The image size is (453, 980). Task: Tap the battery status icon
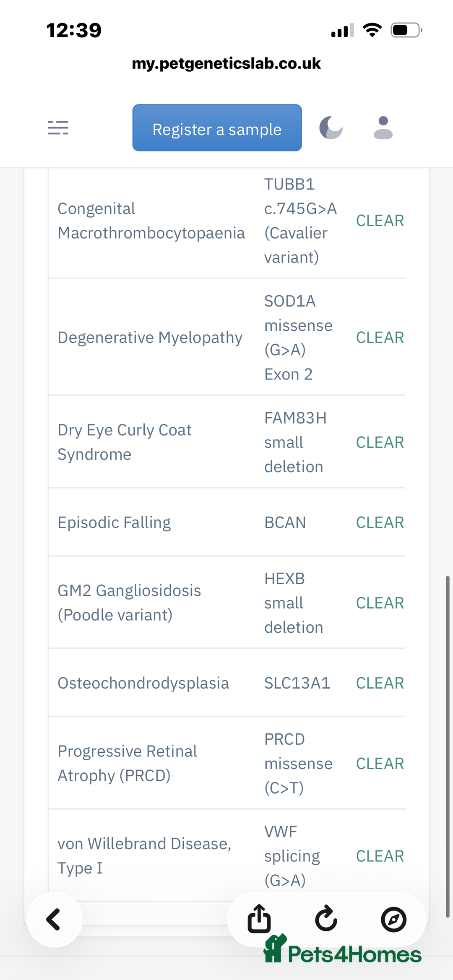[x=406, y=30]
